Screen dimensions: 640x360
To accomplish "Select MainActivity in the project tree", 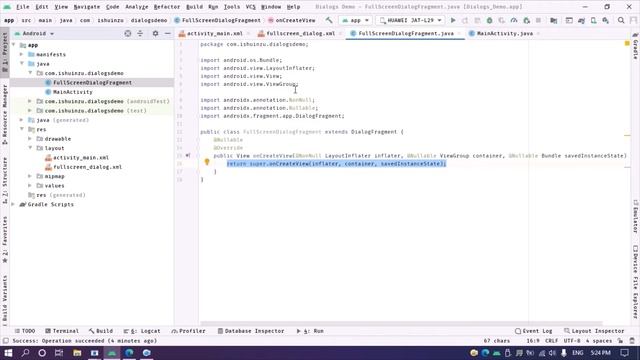I will click(73, 92).
